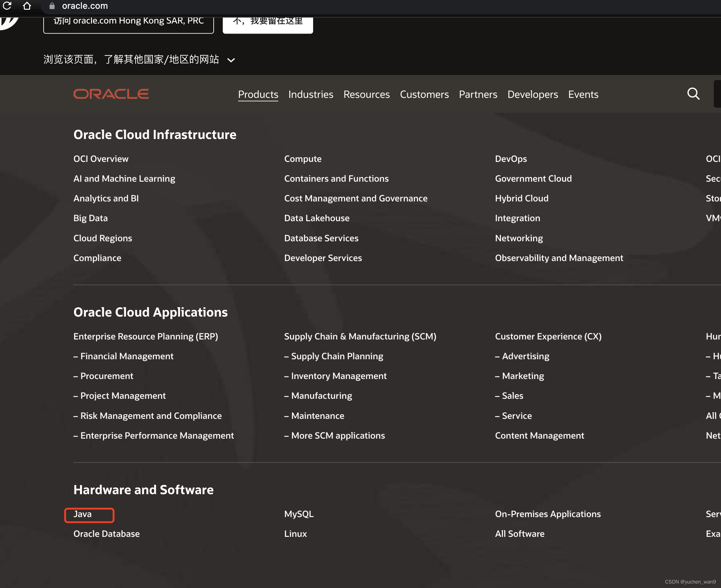The height and width of the screenshot is (588, 721).
Task: Open the Industries menu
Action: (x=311, y=94)
